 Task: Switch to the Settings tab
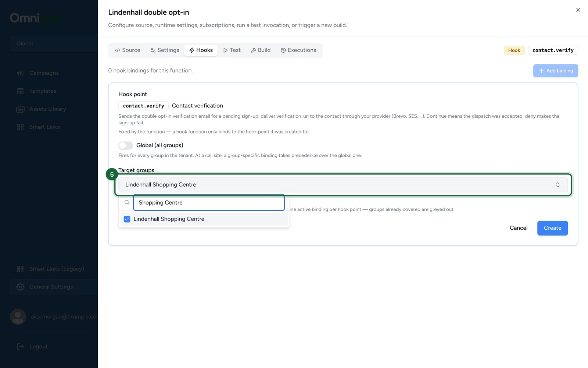(165, 50)
